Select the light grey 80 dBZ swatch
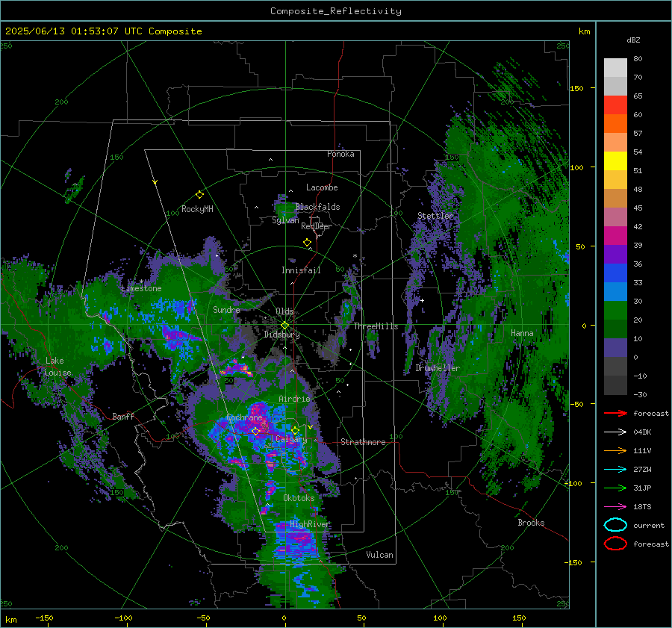This screenshot has width=672, height=628. [615, 67]
